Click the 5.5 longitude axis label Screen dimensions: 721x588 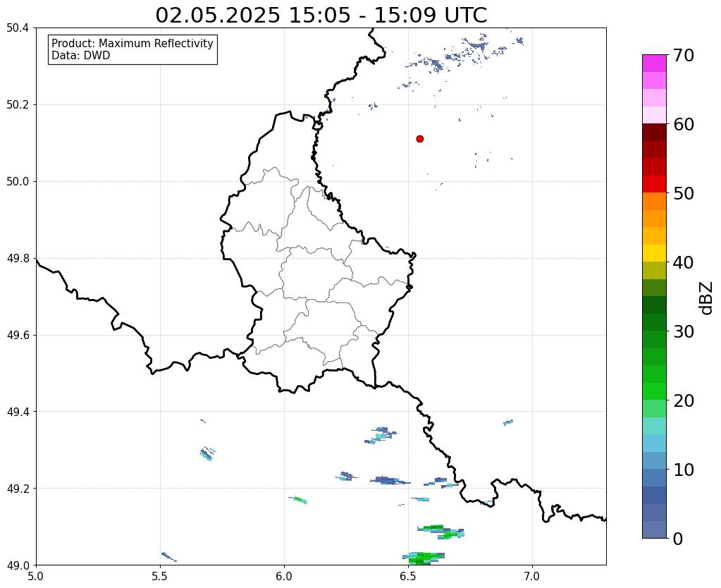click(160, 577)
